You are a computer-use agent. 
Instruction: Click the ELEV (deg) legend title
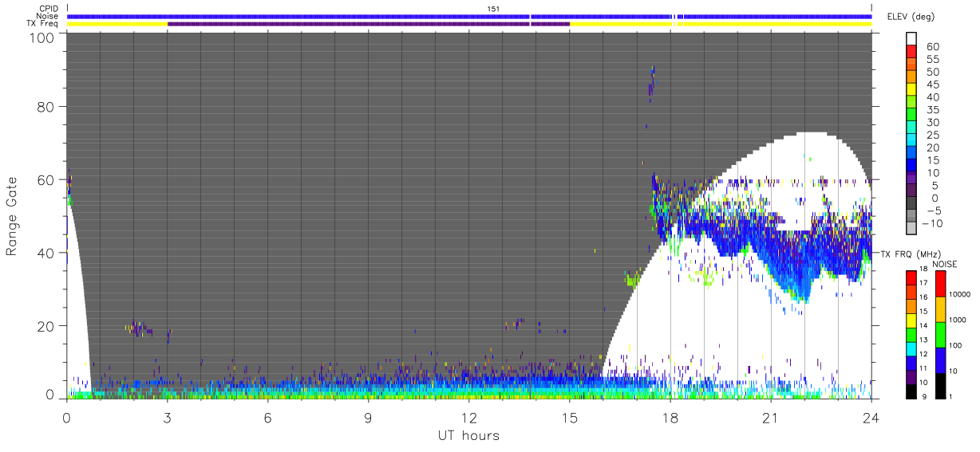(x=910, y=17)
